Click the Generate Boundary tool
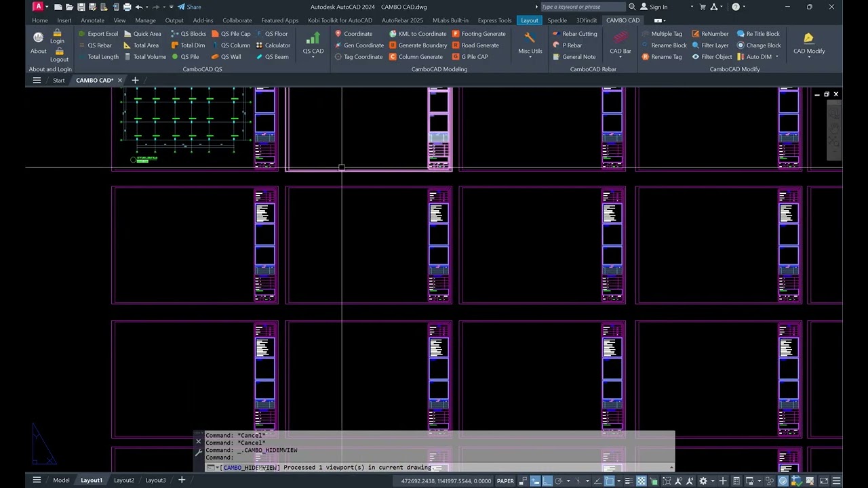 [418, 45]
